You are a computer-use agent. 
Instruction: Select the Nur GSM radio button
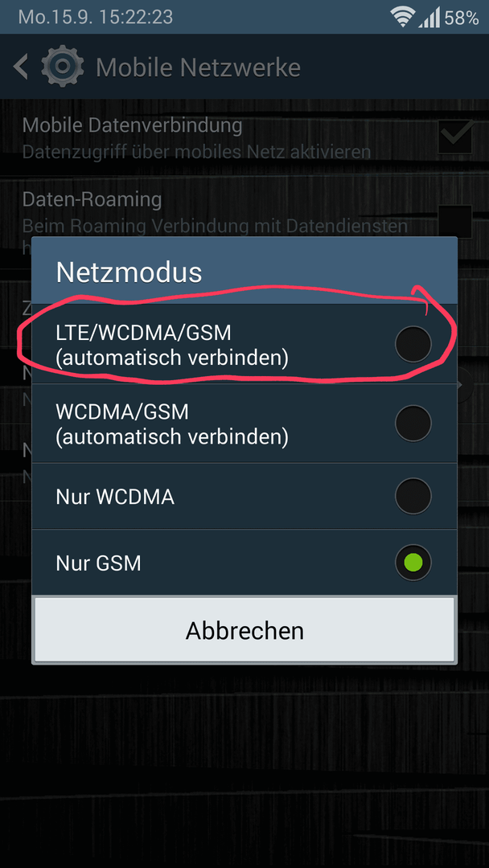(413, 563)
